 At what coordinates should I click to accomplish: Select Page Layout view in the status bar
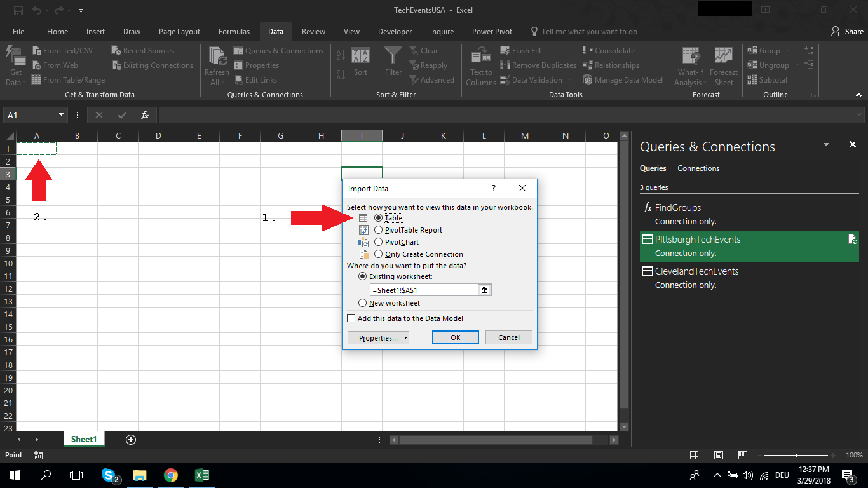tap(718, 456)
